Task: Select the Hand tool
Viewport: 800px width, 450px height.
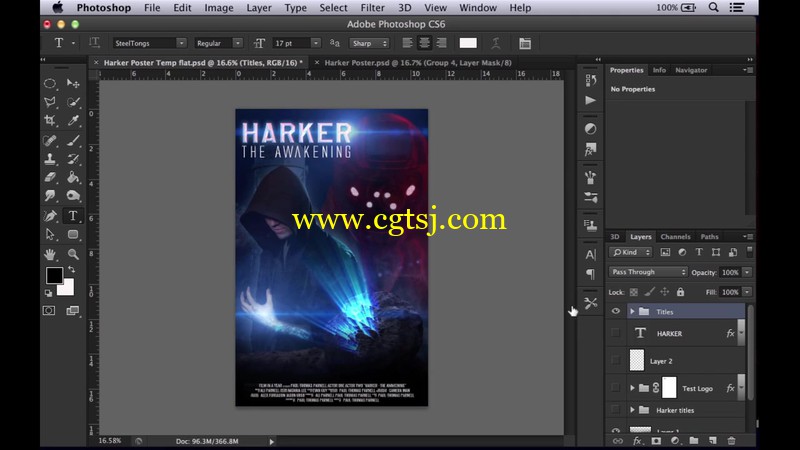Action: point(50,254)
